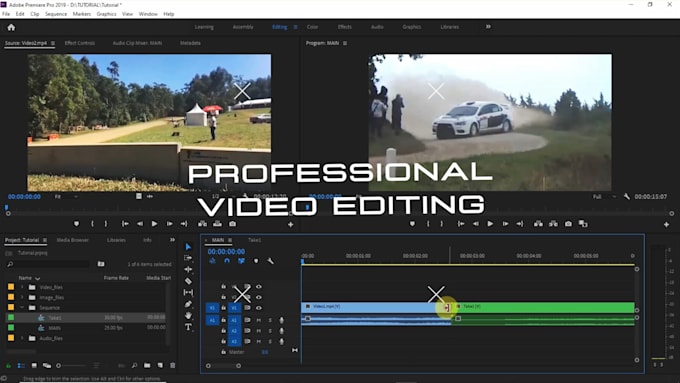This screenshot has width=680, height=383.
Task: Switch to Color workspace
Action: tap(312, 27)
